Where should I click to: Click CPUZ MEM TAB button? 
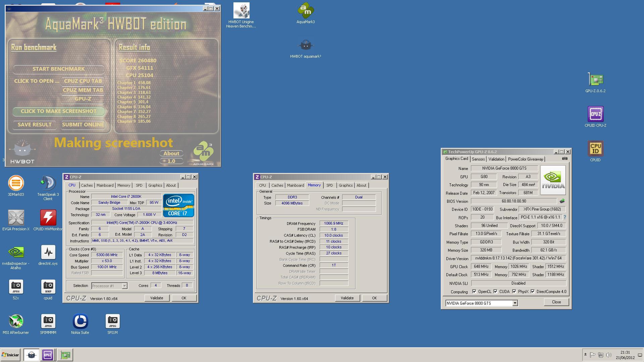click(x=83, y=90)
